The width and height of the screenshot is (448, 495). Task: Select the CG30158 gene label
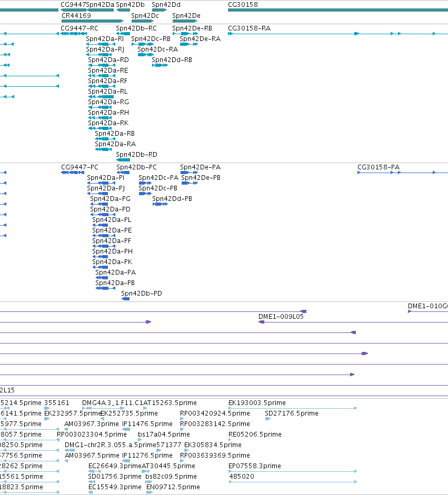(243, 5)
